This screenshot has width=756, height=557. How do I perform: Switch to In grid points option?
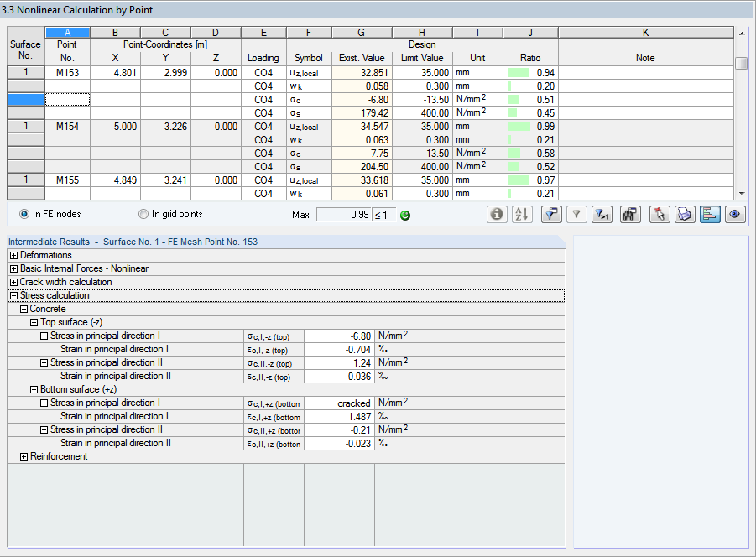143,214
